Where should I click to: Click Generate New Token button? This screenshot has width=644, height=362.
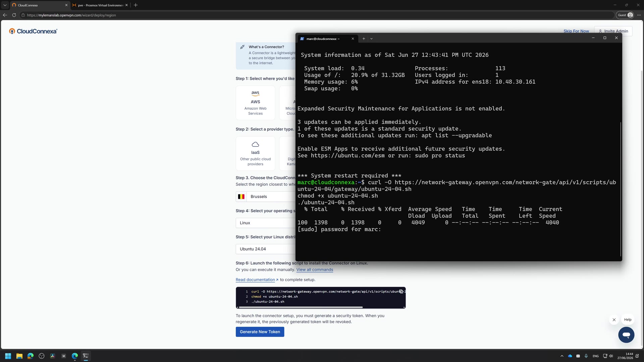point(260,332)
